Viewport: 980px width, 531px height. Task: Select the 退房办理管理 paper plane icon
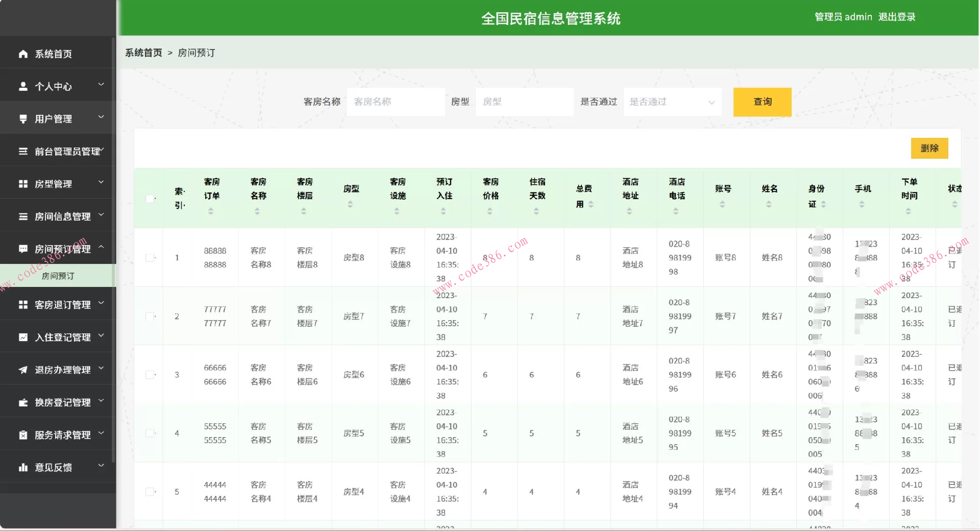coord(23,369)
